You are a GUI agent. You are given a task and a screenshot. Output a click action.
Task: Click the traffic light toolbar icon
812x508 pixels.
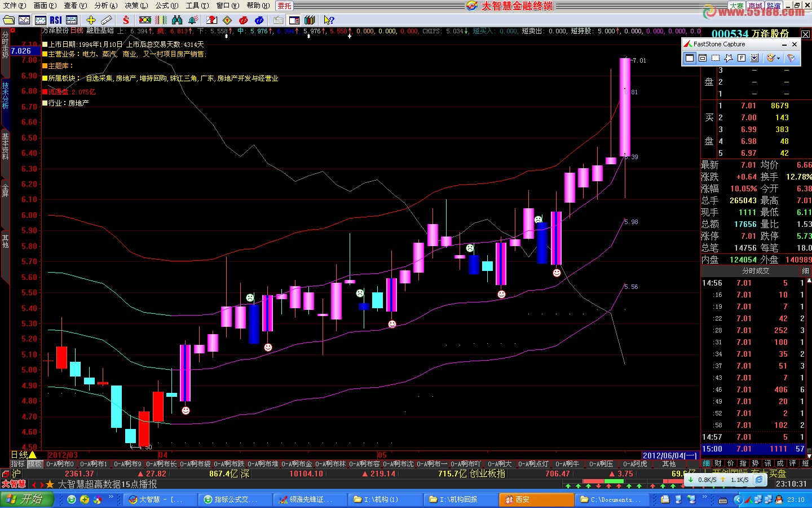coord(145,20)
